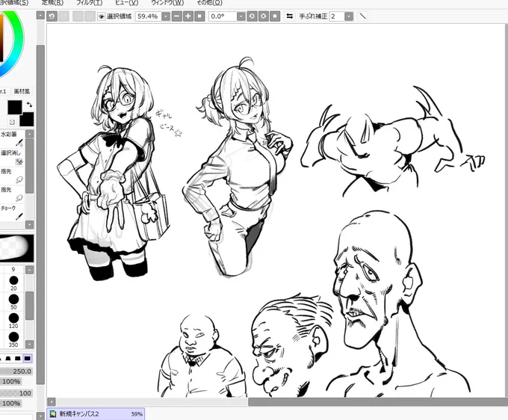Pick brush size 120 preset

coord(13,320)
